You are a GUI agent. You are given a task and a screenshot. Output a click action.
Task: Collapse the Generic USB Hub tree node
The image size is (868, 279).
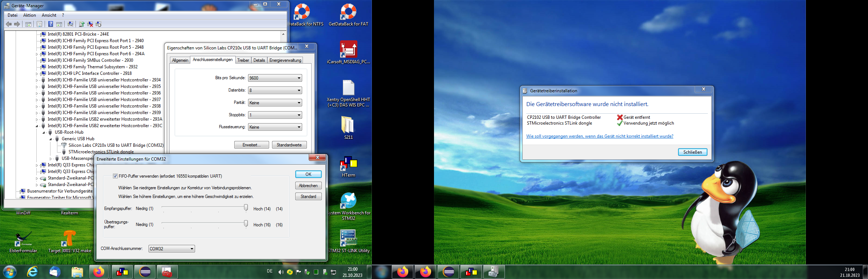[x=51, y=139]
